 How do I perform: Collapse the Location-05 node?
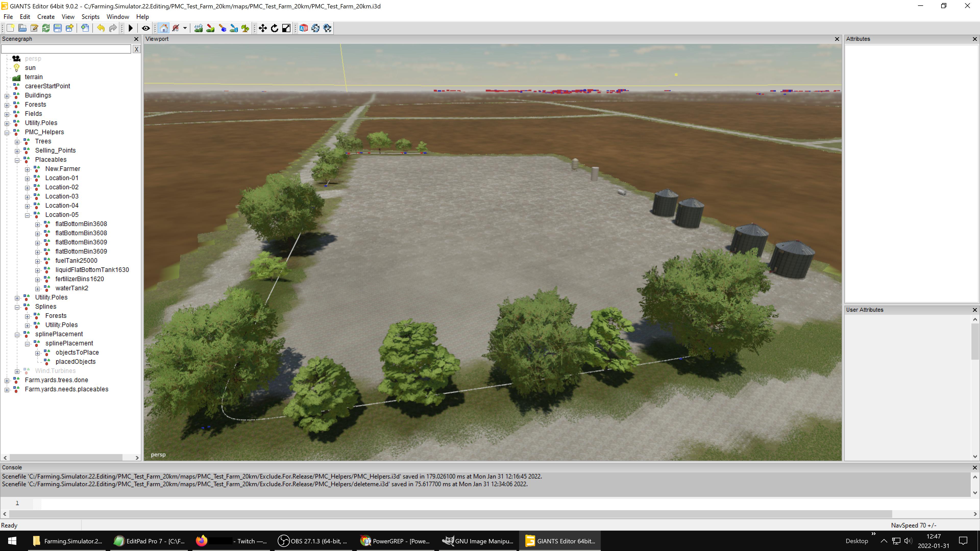[27, 215]
